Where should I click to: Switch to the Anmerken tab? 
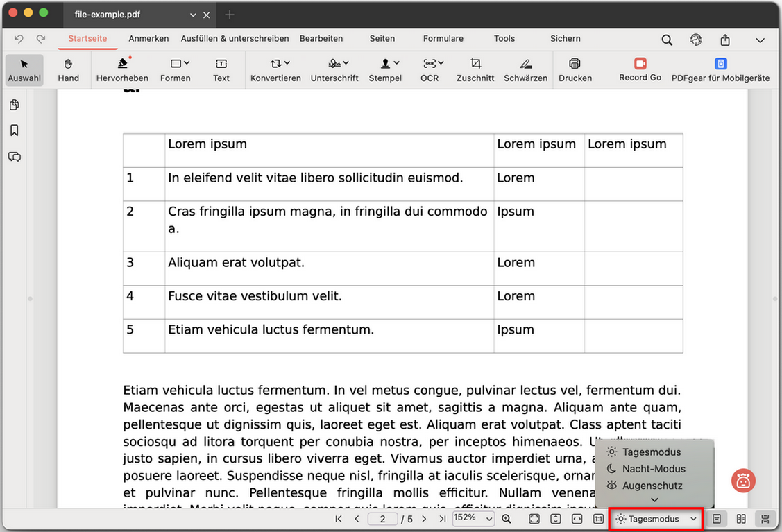point(148,39)
